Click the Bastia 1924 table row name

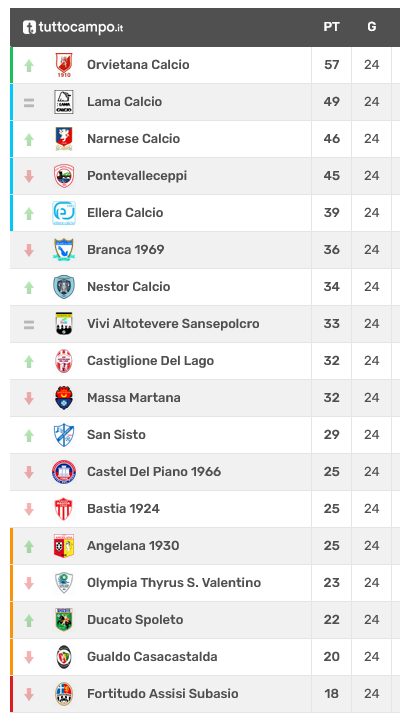click(x=123, y=509)
